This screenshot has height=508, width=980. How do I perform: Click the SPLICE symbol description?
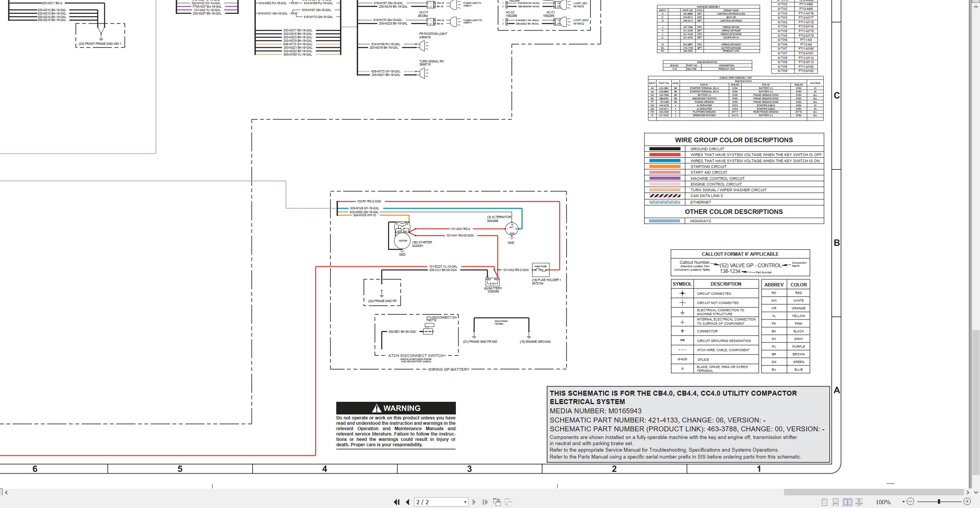pyautogui.click(x=703, y=360)
